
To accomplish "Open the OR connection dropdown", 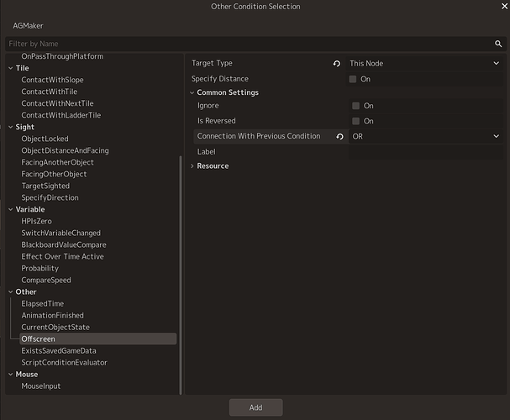I will coord(425,137).
